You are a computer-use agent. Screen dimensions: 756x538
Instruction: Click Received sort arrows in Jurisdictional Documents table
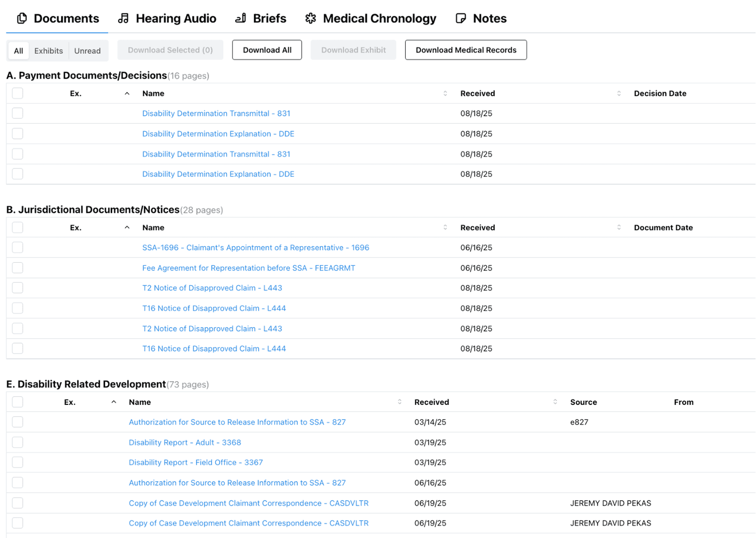[619, 228]
